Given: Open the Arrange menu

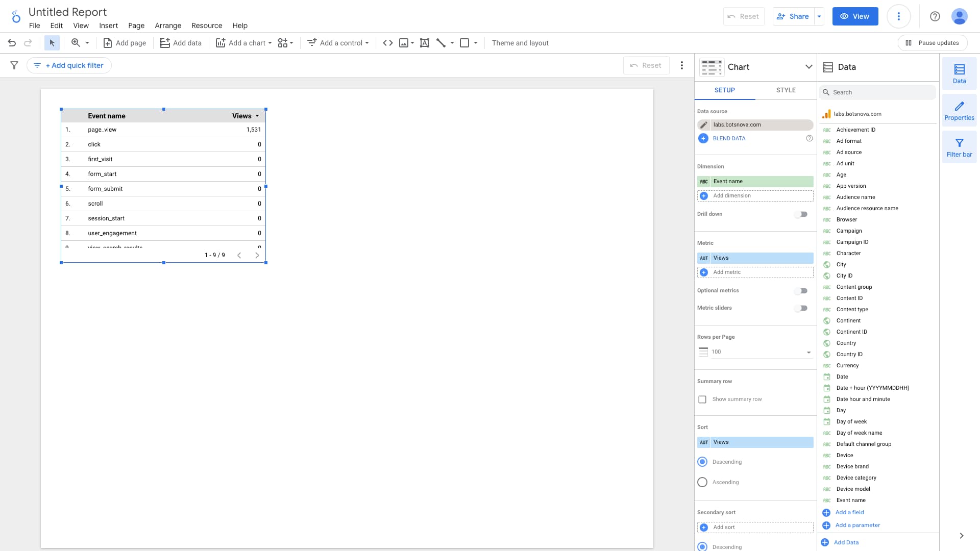Looking at the screenshot, I should (x=168, y=26).
